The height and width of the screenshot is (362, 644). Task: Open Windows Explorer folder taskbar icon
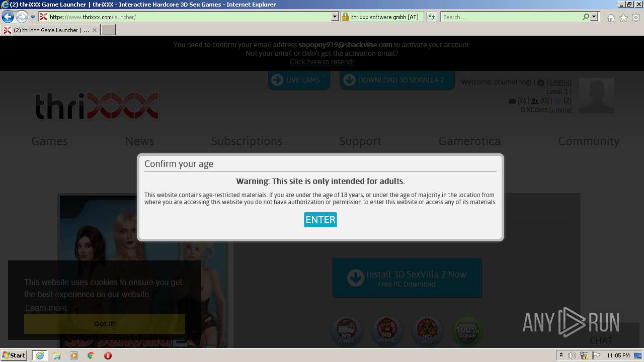point(57,355)
